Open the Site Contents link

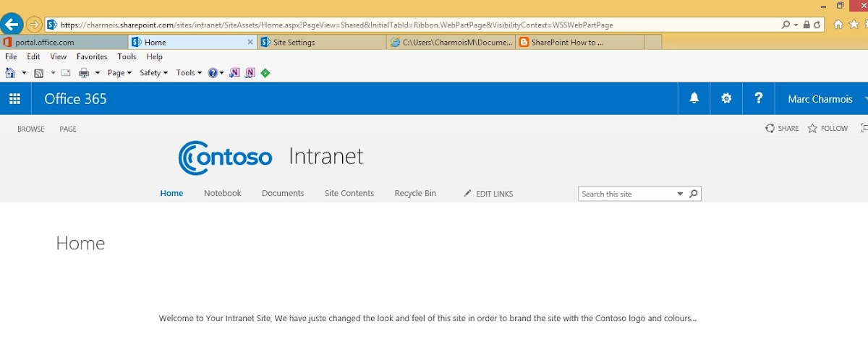349,193
